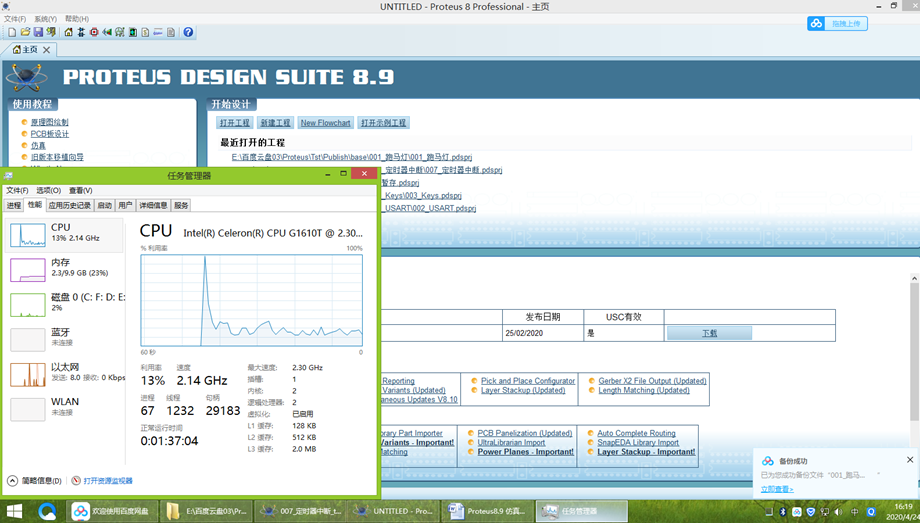Image resolution: width=920 pixels, height=524 pixels.
Task: Switch to Task Manager 服务 tab
Action: tap(181, 205)
